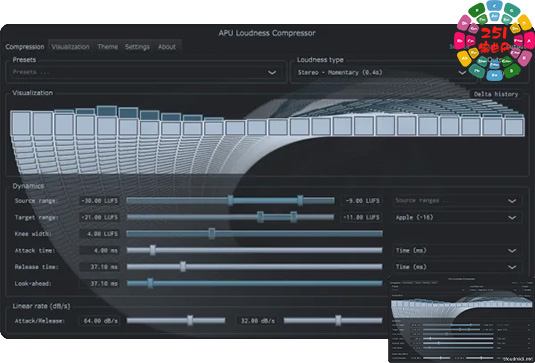
Task: Open the Theme tab
Action: [107, 47]
